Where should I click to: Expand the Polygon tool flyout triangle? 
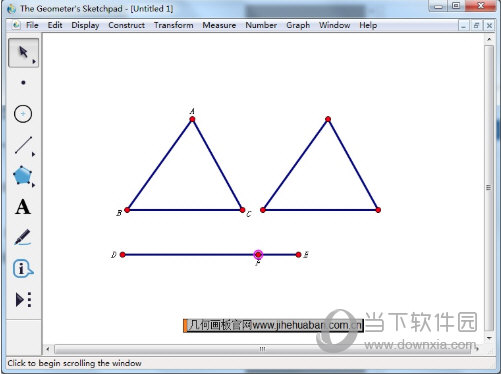(x=33, y=185)
